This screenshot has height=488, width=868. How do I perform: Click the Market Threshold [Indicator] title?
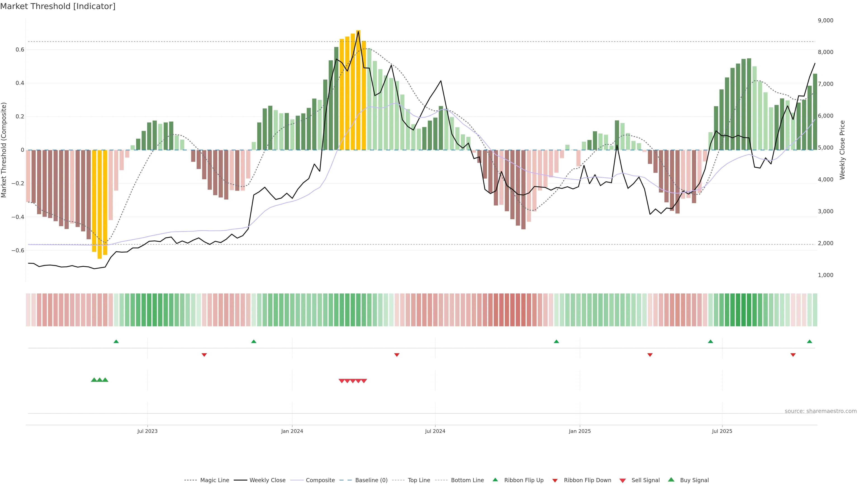(58, 6)
